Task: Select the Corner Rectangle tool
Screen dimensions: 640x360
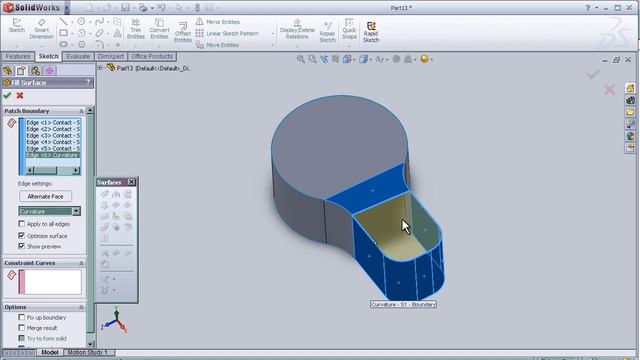Action: (x=63, y=33)
